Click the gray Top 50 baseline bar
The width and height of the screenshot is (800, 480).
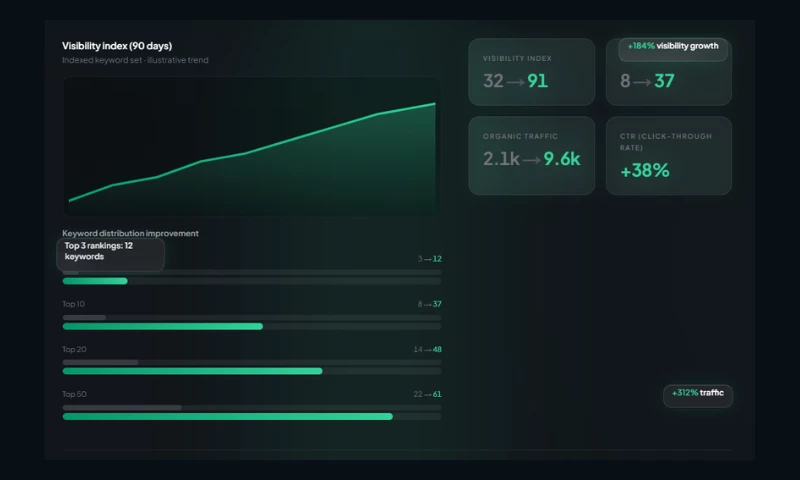[122, 408]
